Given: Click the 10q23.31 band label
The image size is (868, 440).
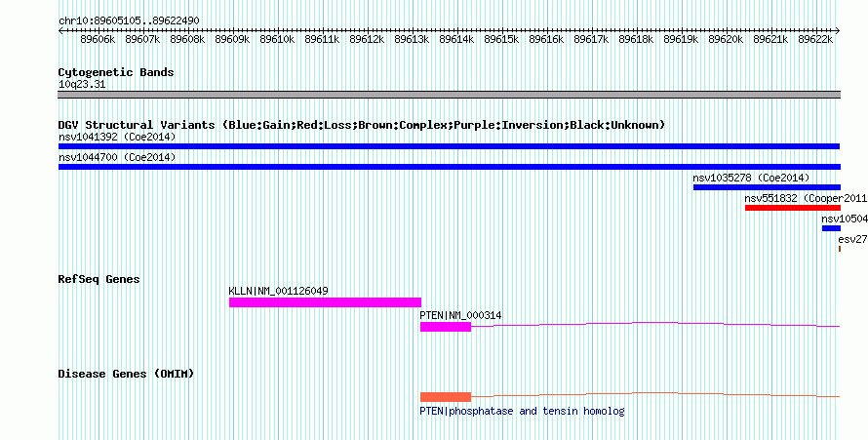Looking at the screenshot, I should (82, 85).
